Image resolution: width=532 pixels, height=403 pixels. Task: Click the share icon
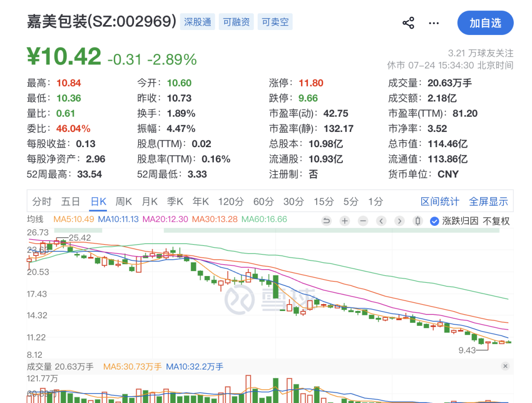click(408, 23)
